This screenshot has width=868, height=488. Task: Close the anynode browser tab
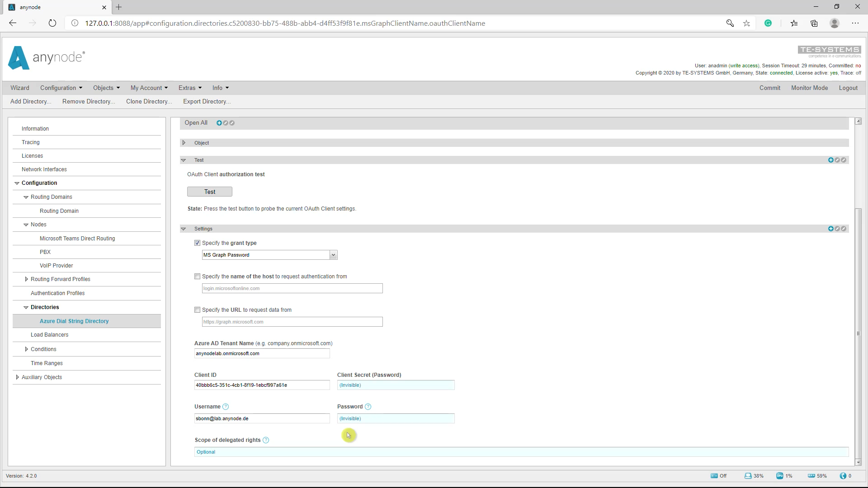tap(104, 7)
